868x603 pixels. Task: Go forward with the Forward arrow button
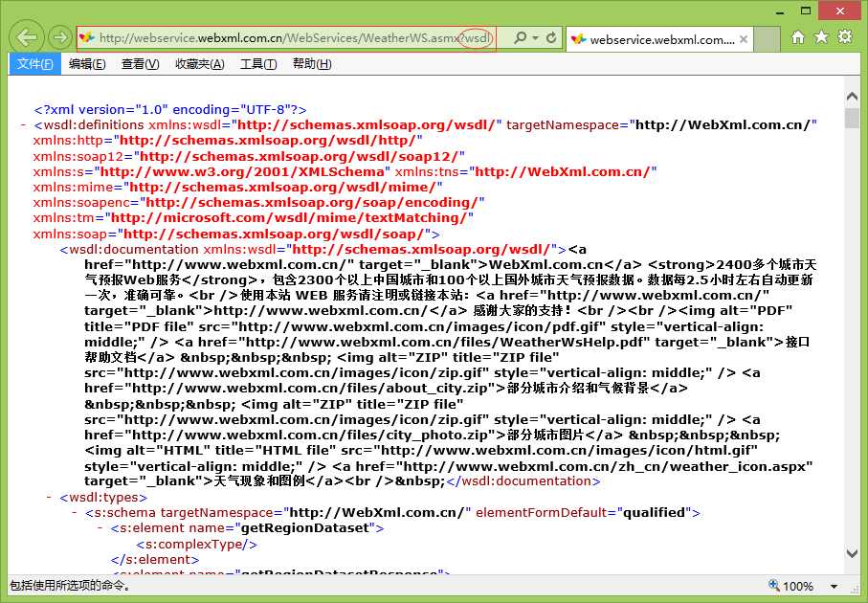(x=59, y=37)
